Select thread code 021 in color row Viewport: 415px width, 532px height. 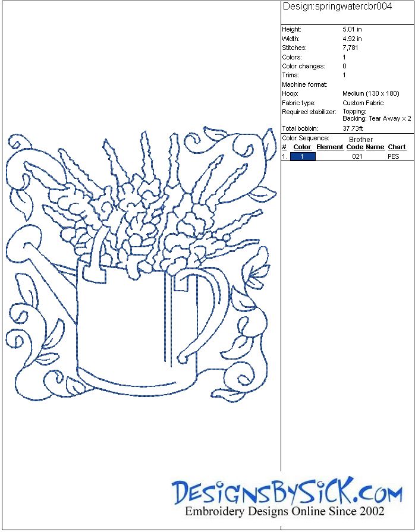coord(357,156)
